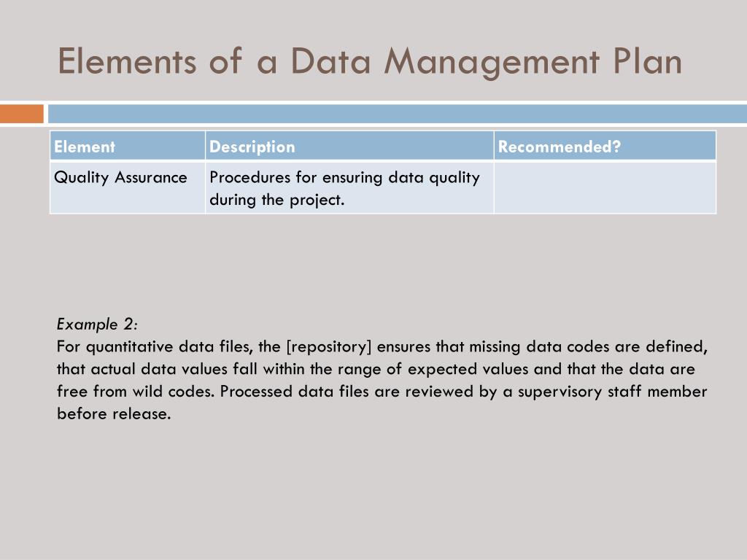Select the Description column header
747x560 pixels.
click(x=349, y=146)
